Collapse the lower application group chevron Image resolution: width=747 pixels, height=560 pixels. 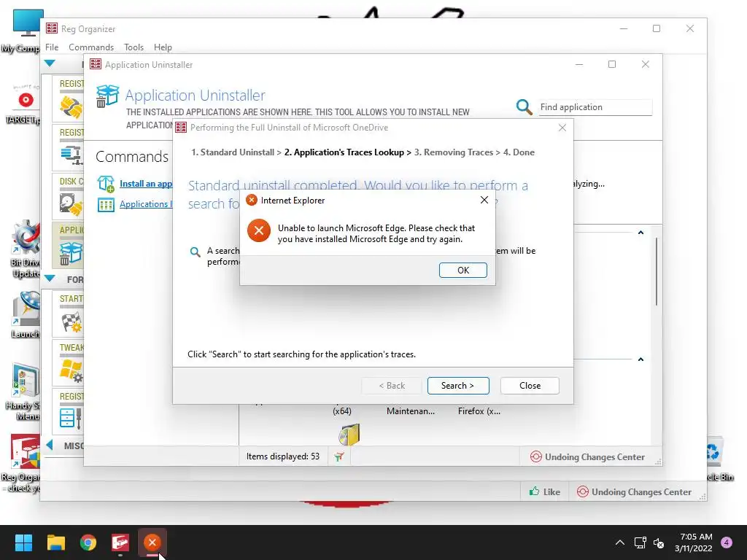[640, 359]
